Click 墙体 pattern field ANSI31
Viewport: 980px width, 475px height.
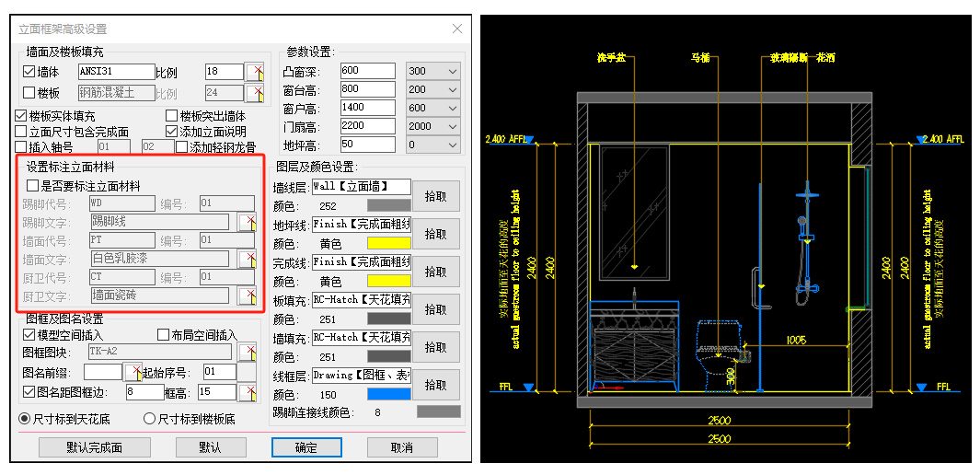click(116, 72)
